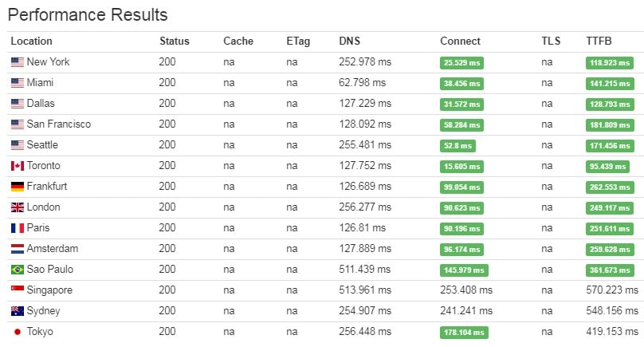This screenshot has width=644, height=347.
Task: Select the Location column header
Action: point(32,41)
